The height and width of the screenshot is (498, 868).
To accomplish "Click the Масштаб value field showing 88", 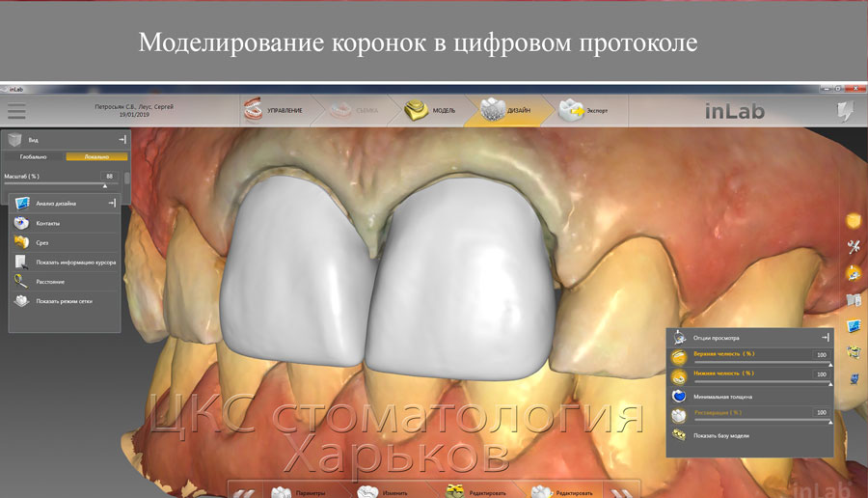I will coord(109,177).
